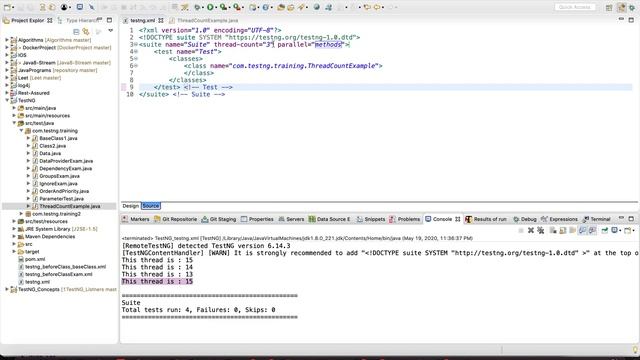The height and width of the screenshot is (360, 640).
Task: Open the Expressions view tab
Action: coord(559,219)
